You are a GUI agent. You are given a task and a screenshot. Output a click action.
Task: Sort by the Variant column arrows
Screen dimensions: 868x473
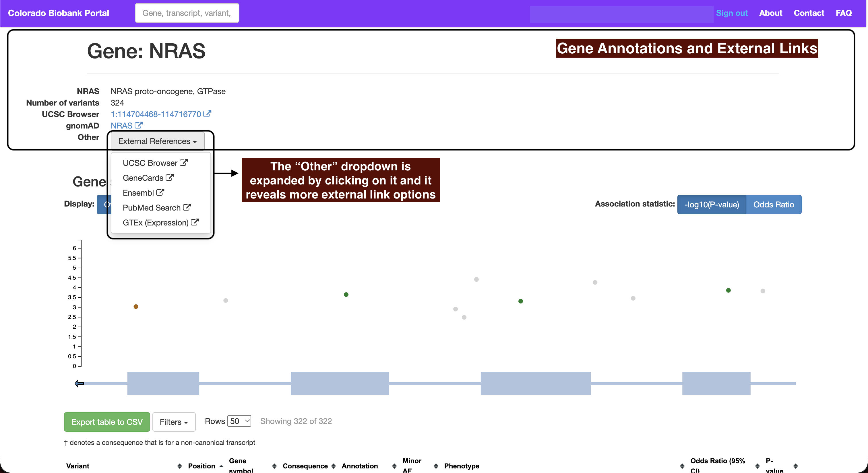[x=180, y=466]
